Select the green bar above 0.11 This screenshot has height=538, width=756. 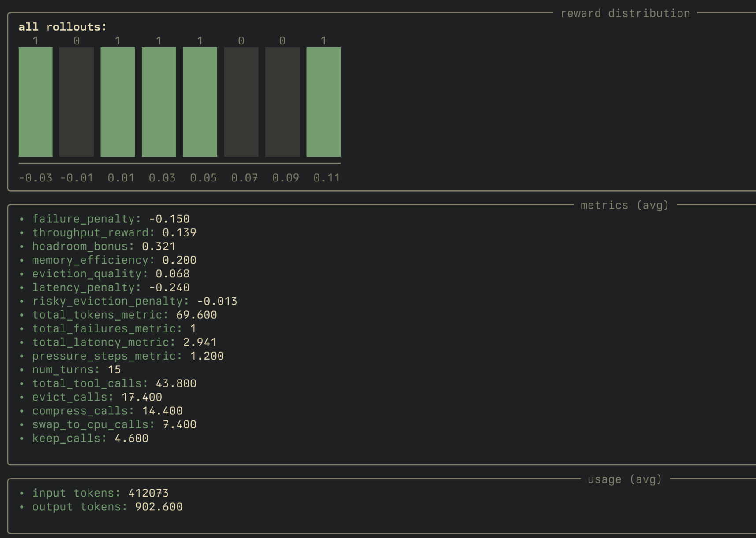point(323,102)
